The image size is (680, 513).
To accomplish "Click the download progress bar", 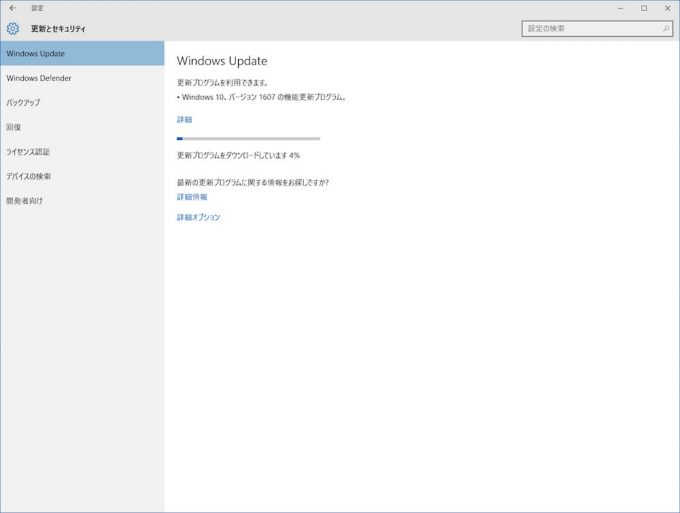I will (248, 138).
